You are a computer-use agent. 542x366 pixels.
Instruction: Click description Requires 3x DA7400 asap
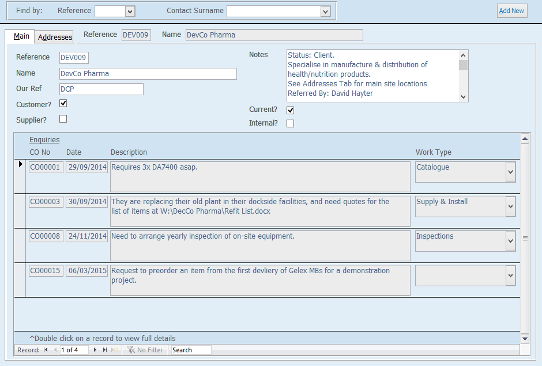pyautogui.click(x=260, y=176)
